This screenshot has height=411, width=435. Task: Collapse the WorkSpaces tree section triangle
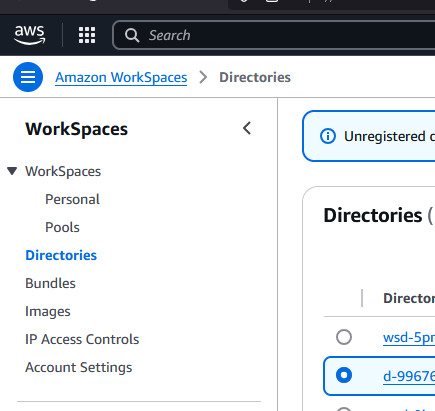tap(12, 171)
